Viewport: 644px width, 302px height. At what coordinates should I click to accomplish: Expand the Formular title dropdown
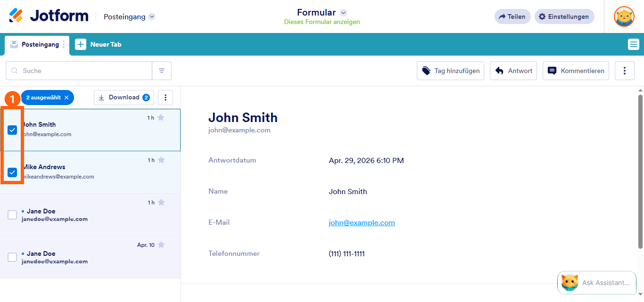pos(343,13)
